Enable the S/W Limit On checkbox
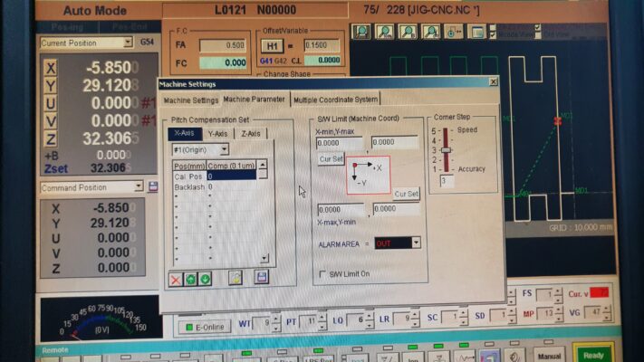This screenshot has height=362, width=644. coord(322,274)
